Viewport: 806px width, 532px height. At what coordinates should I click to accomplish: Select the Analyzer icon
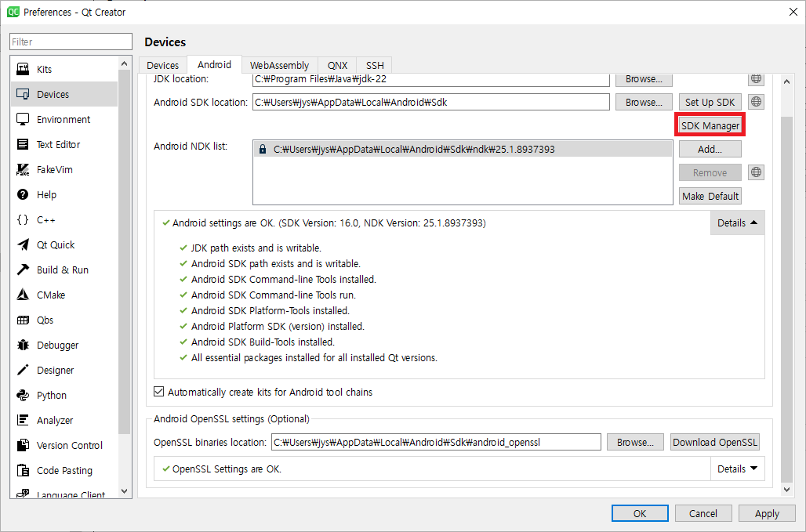click(23, 420)
